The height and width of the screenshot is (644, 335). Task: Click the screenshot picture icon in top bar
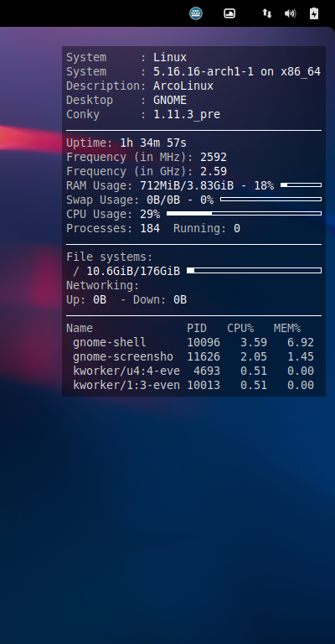coord(229,13)
